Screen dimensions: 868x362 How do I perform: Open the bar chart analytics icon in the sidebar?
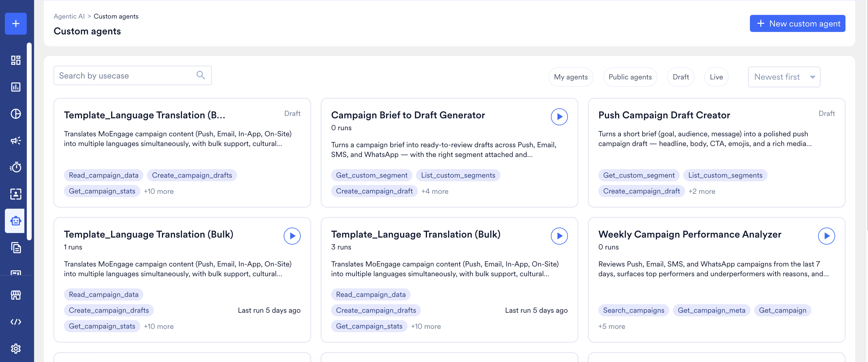[x=16, y=87]
